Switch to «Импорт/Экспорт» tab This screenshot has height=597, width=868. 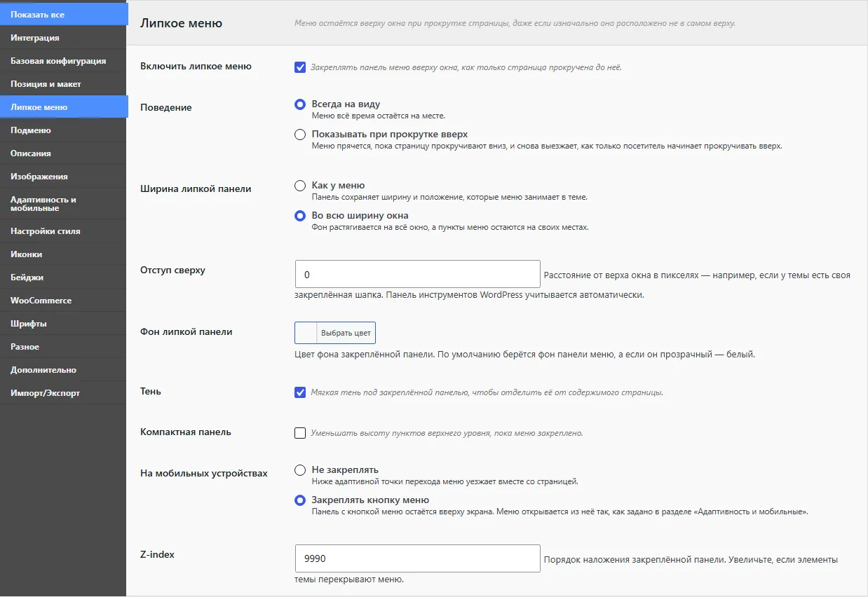pyautogui.click(x=63, y=393)
